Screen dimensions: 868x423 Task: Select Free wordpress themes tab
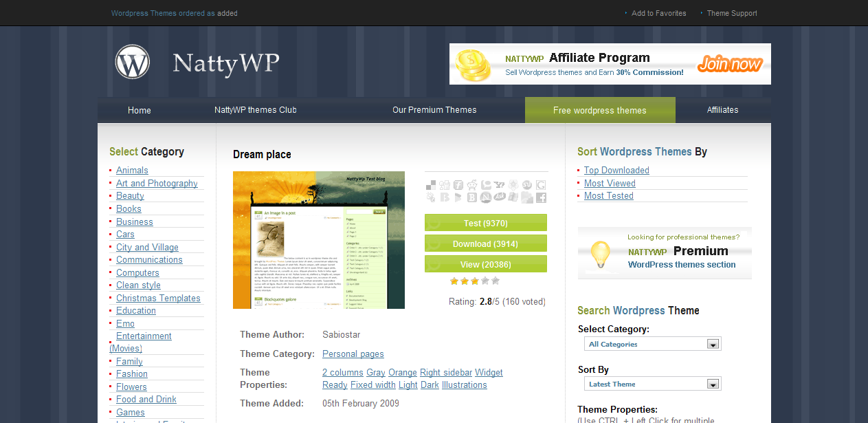600,110
